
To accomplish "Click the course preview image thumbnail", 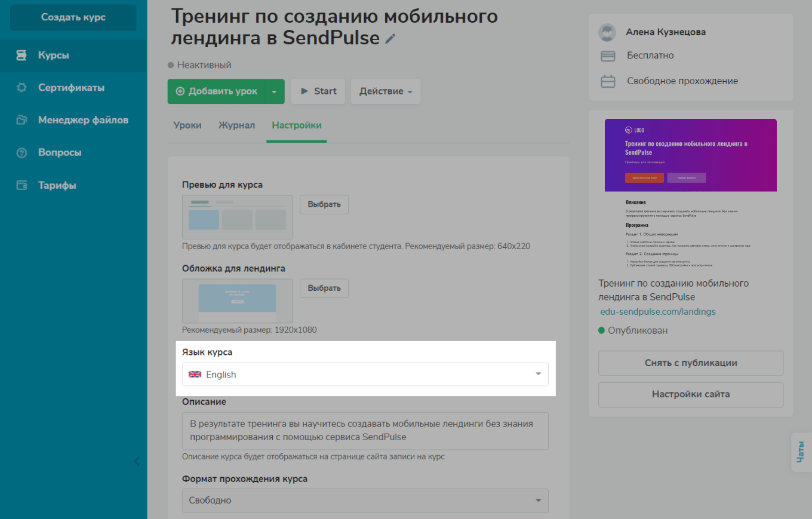I will (238, 217).
